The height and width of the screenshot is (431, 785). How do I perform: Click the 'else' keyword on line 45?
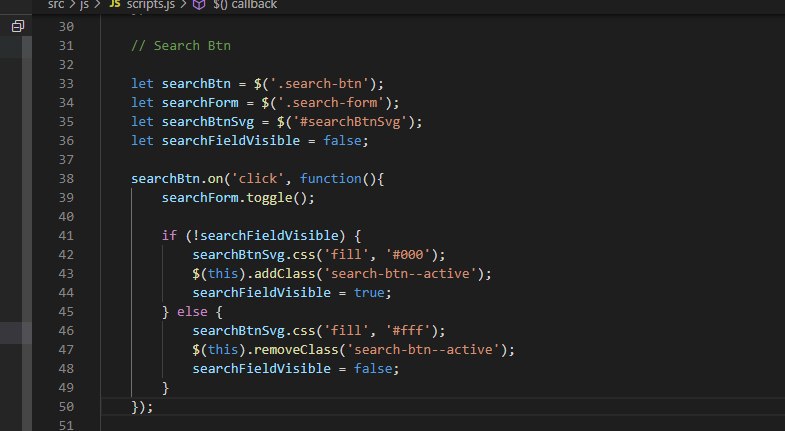pos(192,312)
